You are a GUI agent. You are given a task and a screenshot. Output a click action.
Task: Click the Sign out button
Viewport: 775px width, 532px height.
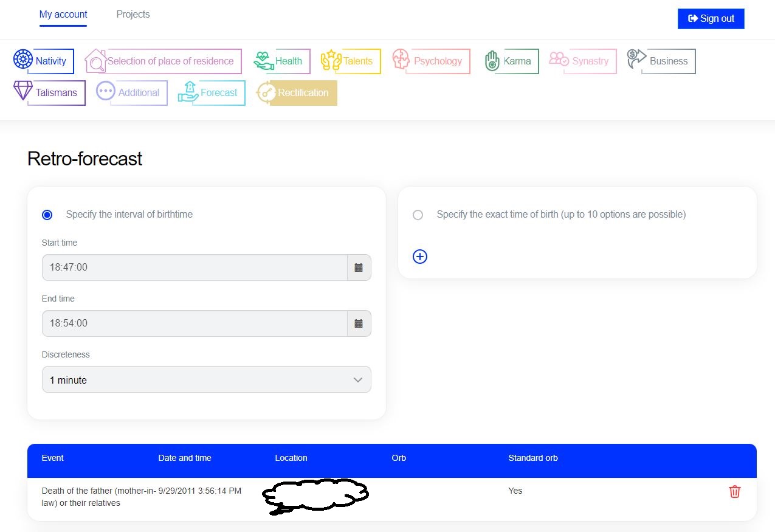tap(711, 19)
